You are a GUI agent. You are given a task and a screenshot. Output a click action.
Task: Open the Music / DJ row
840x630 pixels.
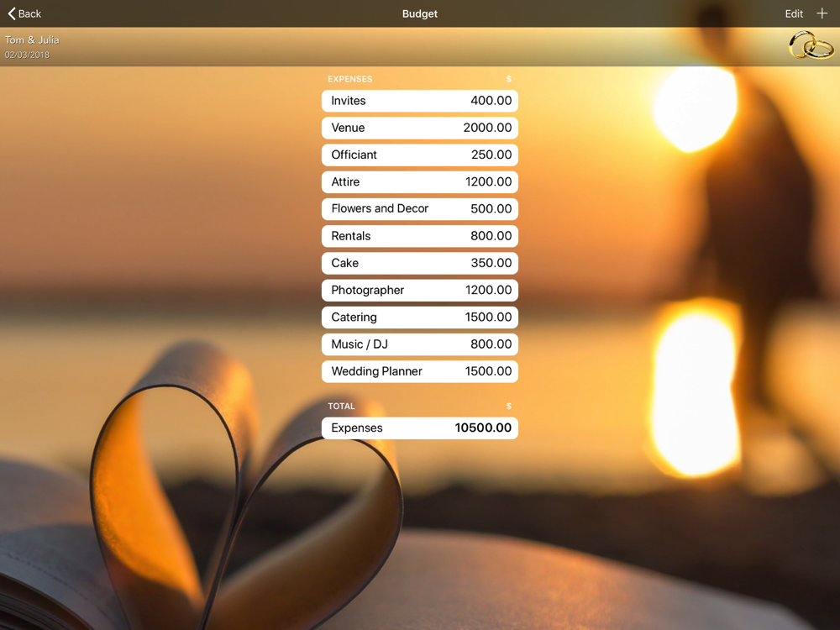tap(419, 344)
